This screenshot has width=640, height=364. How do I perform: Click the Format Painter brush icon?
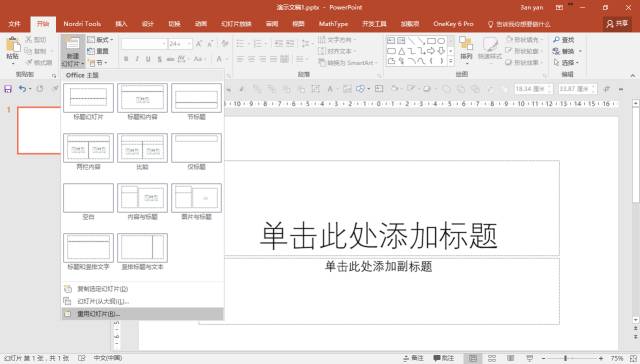point(29,62)
